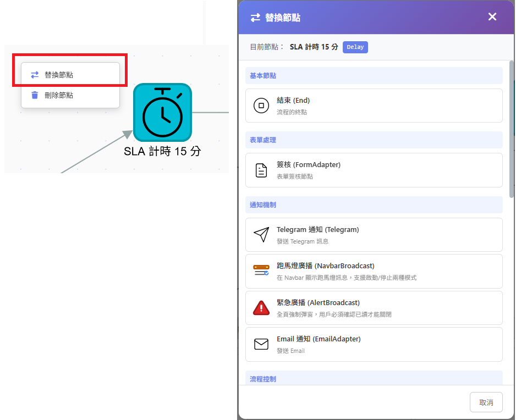This screenshot has width=516, height=420.
Task: Click the 替換節點 dialog title text
Action: [x=283, y=18]
